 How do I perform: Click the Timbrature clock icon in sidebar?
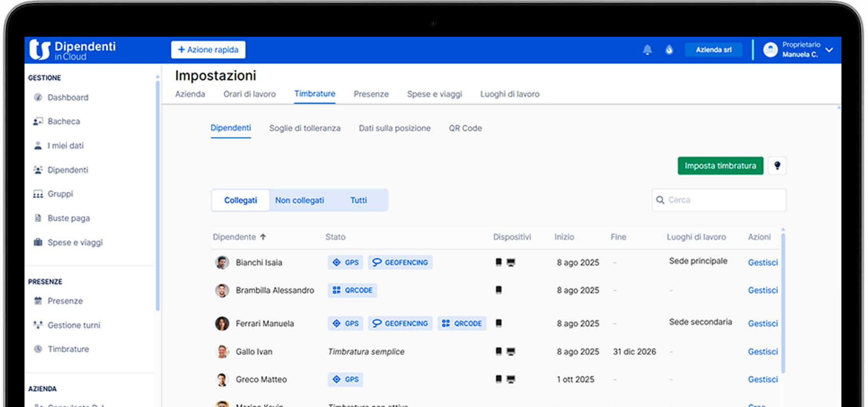coord(38,349)
